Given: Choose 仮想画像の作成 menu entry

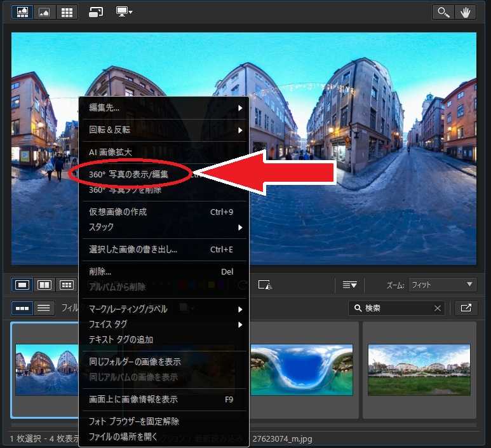Looking at the screenshot, I should point(164,212).
